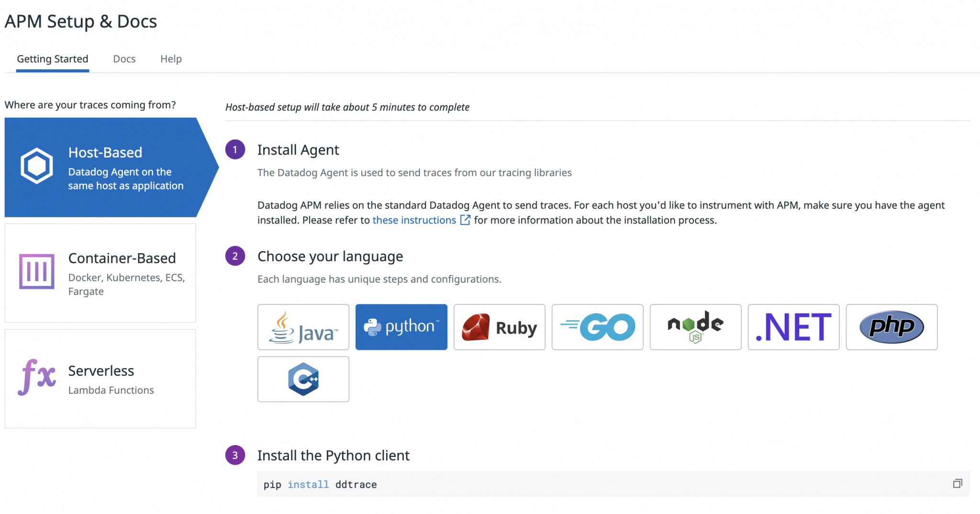This screenshot has width=980, height=514.
Task: Select the .NET language option
Action: tap(793, 327)
